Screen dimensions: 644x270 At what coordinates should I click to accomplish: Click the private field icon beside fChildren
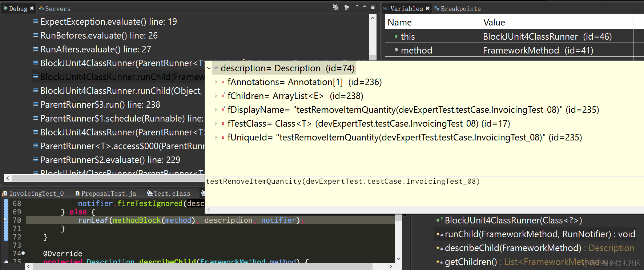click(x=223, y=95)
